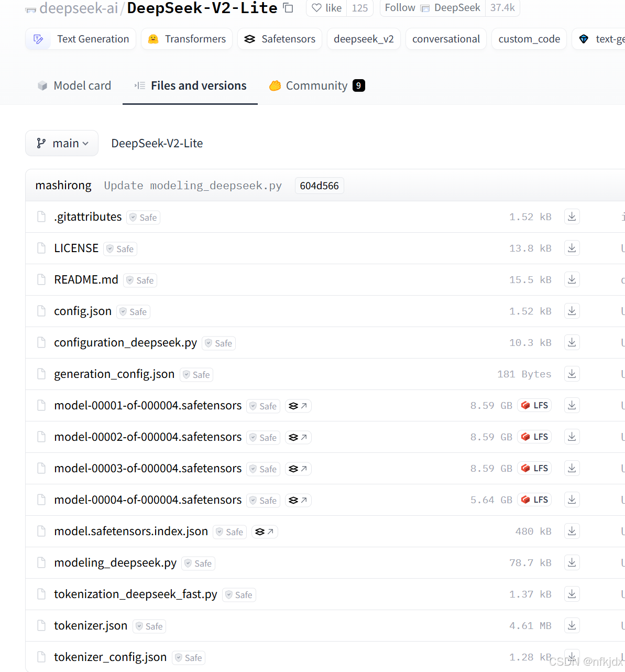The height and width of the screenshot is (672, 625).
Task: Inspect safetensors metadata for model.safetensors.index.json
Action: point(265,532)
